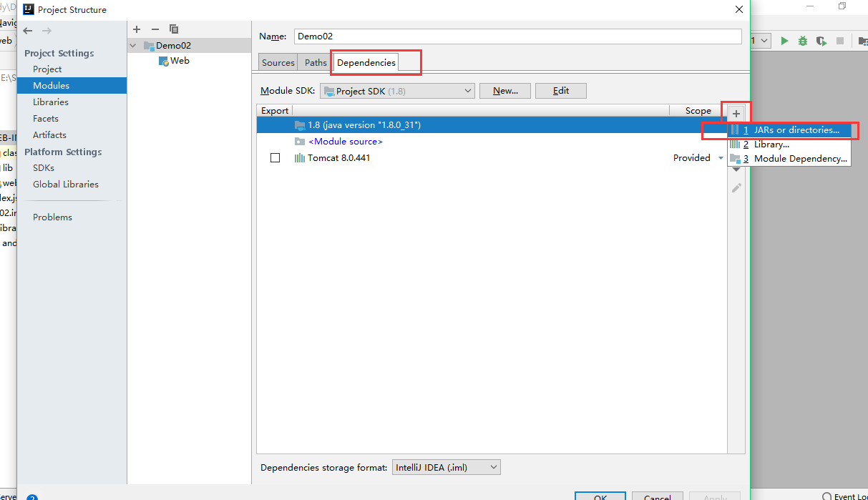The height and width of the screenshot is (500, 868).
Task: Copy the selected module
Action: pyautogui.click(x=173, y=29)
